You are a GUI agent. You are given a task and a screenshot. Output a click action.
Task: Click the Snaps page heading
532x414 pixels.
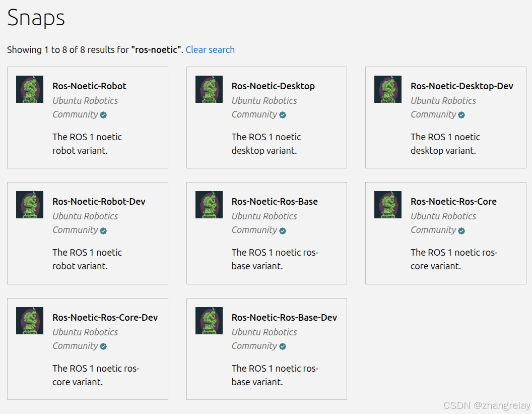click(36, 18)
